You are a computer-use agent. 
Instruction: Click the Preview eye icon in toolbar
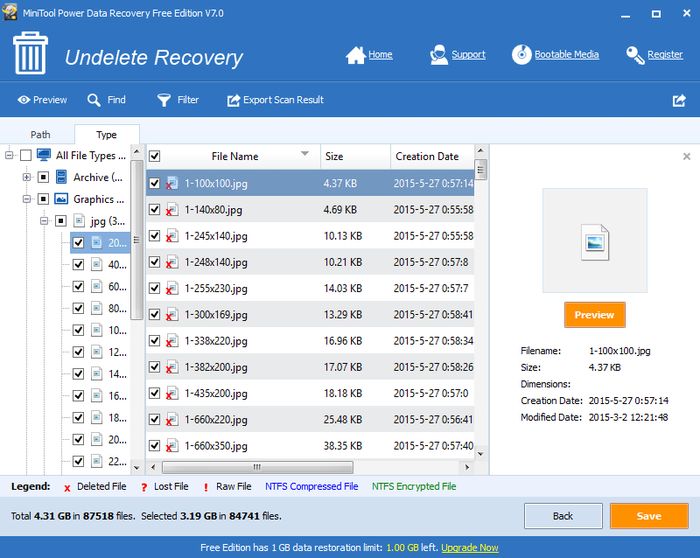23,100
